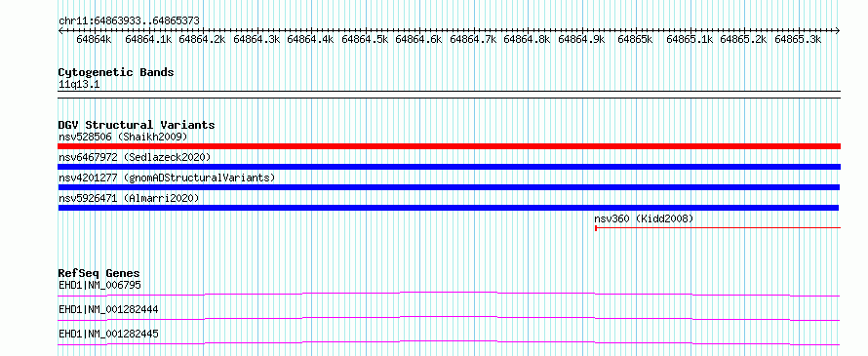Screen dimensions: 868x356
Task: Click the 64864.1k ruler tick label
Action: (148, 39)
